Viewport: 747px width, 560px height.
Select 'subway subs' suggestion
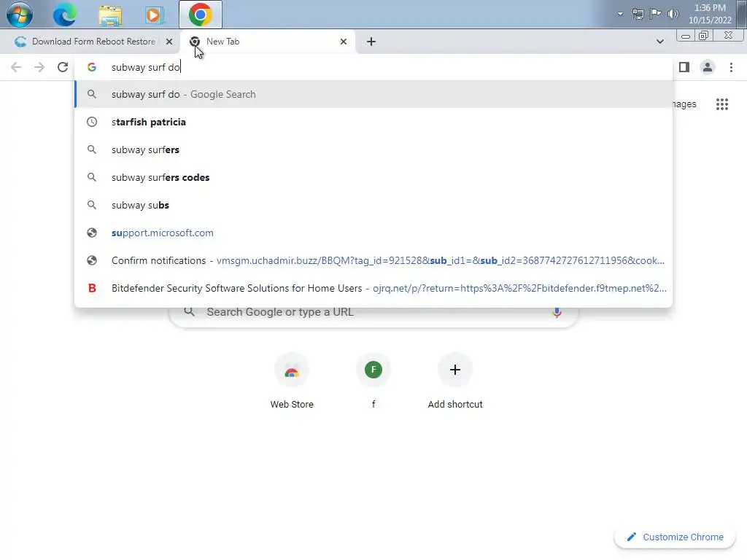coord(373,205)
